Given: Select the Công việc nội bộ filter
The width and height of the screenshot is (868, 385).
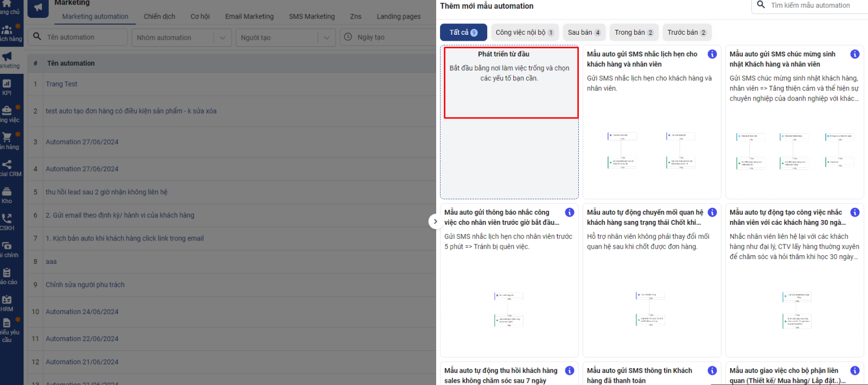Looking at the screenshot, I should click(x=524, y=33).
